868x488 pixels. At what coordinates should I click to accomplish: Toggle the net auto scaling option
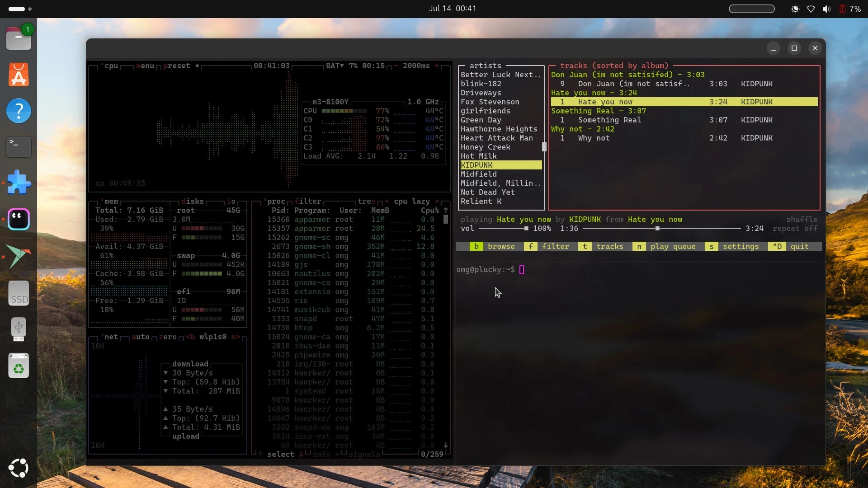point(141,337)
